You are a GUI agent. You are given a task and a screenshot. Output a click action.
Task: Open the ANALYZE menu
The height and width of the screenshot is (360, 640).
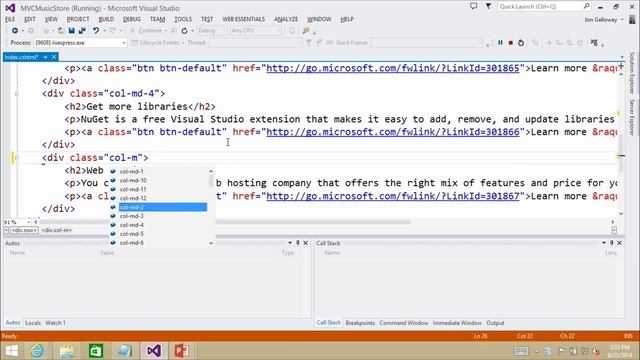[x=286, y=19]
